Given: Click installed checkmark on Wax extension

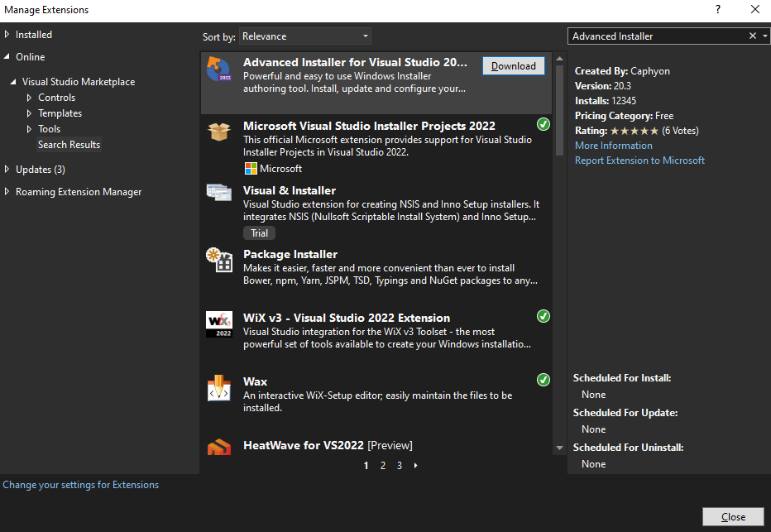Looking at the screenshot, I should click(x=544, y=380).
